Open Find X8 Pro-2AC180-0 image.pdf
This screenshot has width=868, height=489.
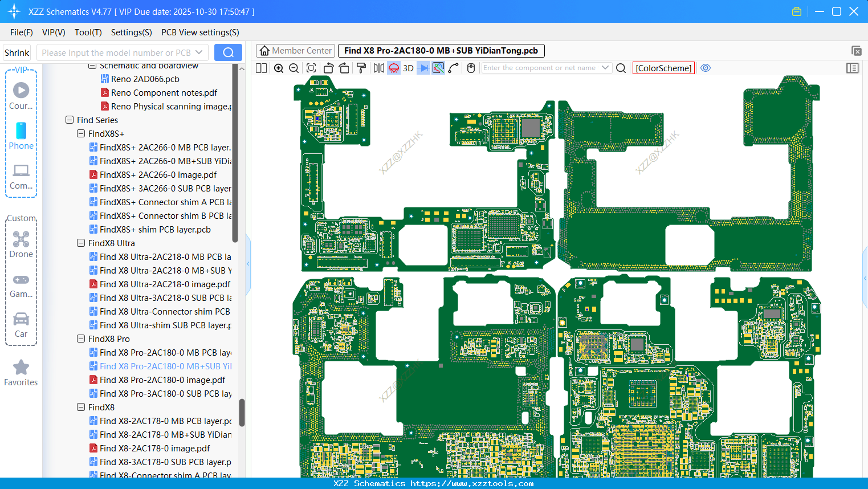click(x=157, y=380)
